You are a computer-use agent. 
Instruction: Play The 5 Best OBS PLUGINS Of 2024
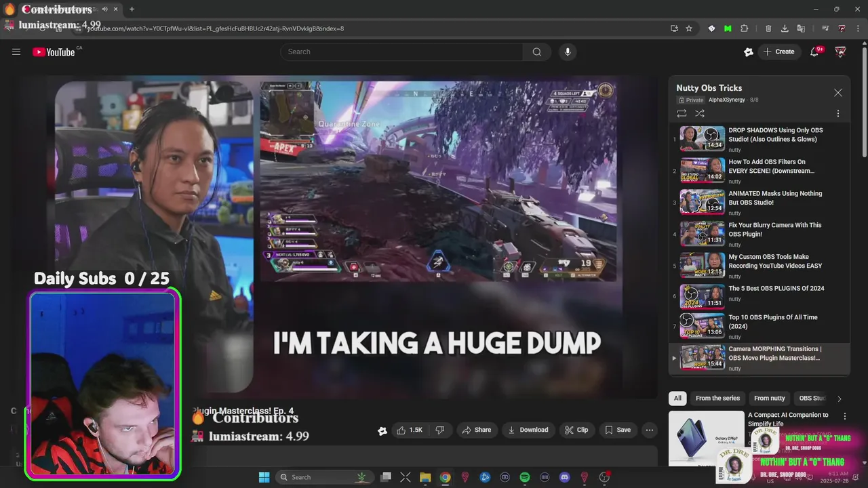pyautogui.click(x=758, y=297)
